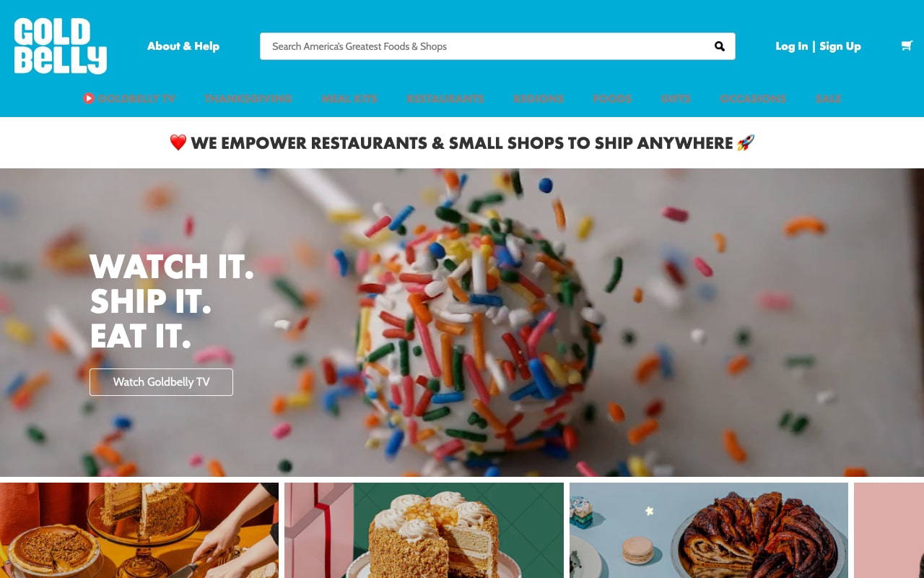Click the Watch Goldbelly TV button
Image resolution: width=924 pixels, height=578 pixels.
(x=161, y=382)
